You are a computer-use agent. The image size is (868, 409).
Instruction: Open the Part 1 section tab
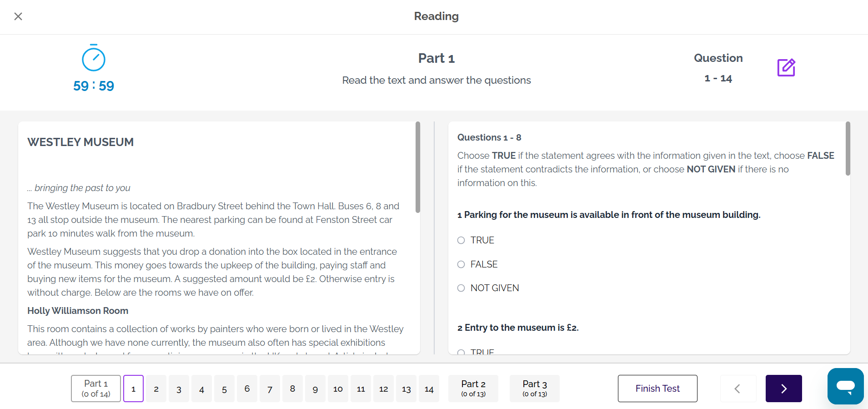pyautogui.click(x=96, y=389)
